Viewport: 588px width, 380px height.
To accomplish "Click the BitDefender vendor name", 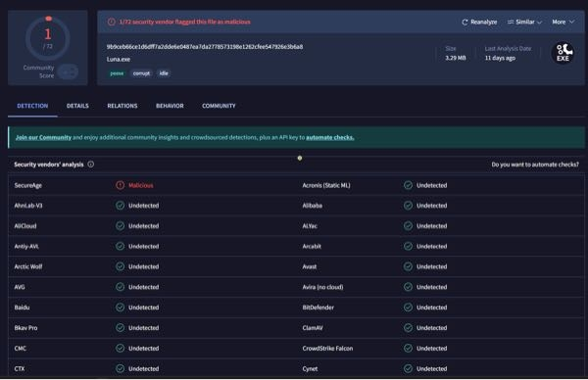I will coord(318,308).
